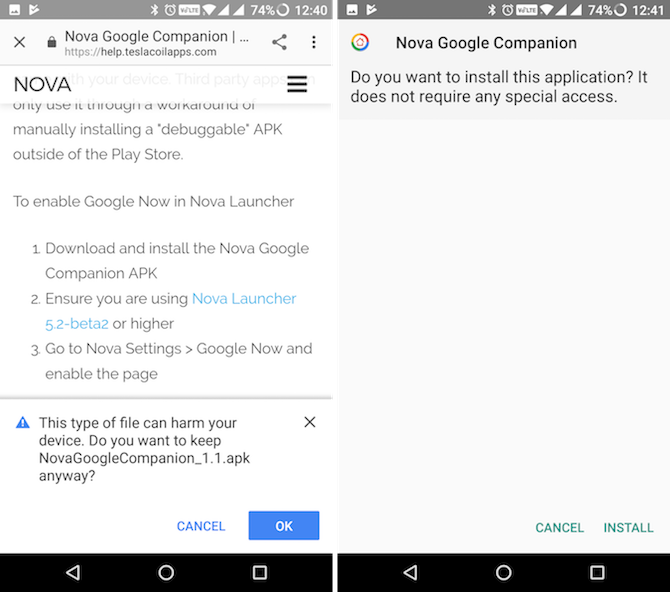This screenshot has width=670, height=592.
Task: Tap the Wi-Fi icon in right status bar
Action: [x=547, y=9]
